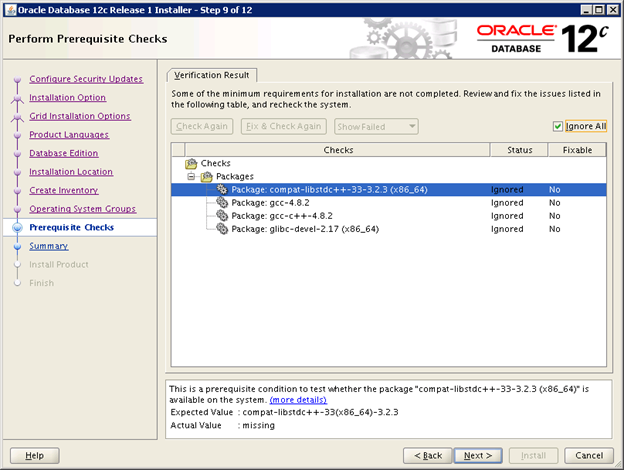The width and height of the screenshot is (624, 470).
Task: Minimize the installer window
Action: tap(586, 10)
